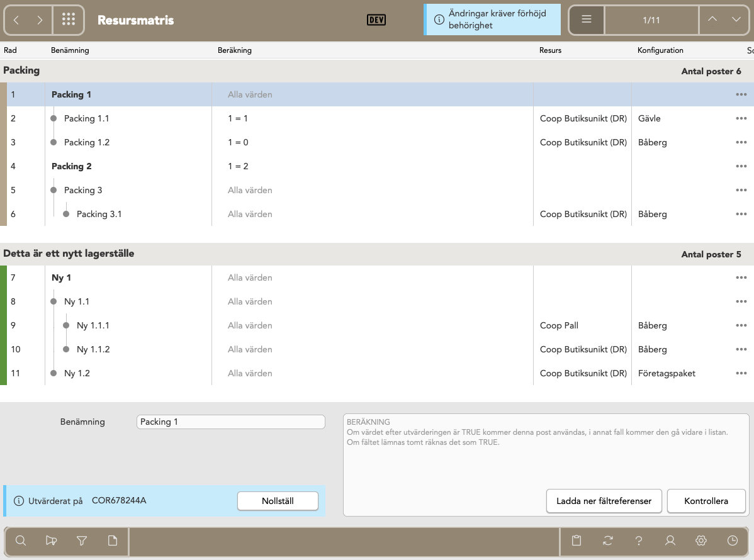Click the Kontrollera button
This screenshot has width=754, height=560.
706,501
